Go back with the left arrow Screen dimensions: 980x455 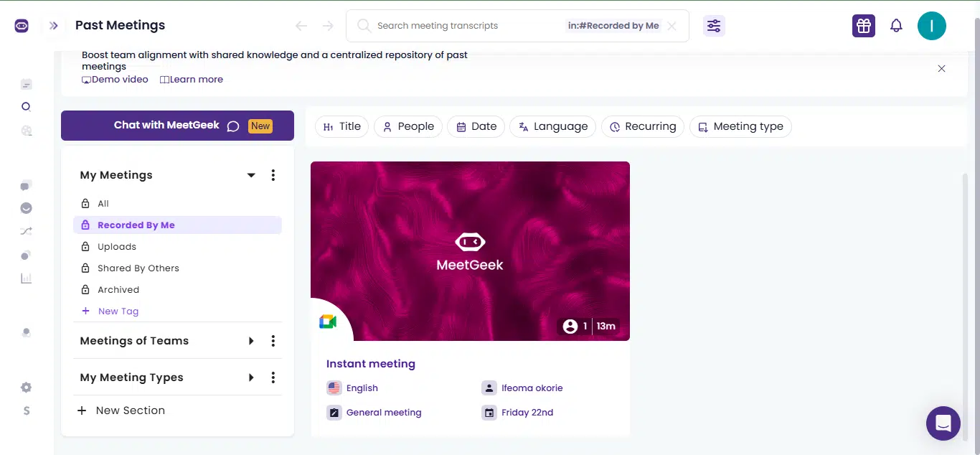(x=301, y=26)
